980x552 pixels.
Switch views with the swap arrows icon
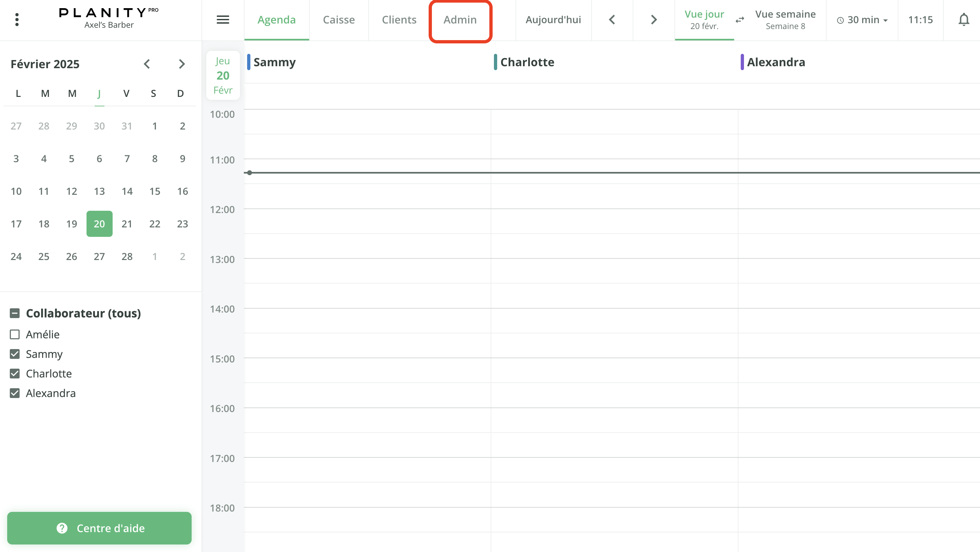tap(739, 19)
